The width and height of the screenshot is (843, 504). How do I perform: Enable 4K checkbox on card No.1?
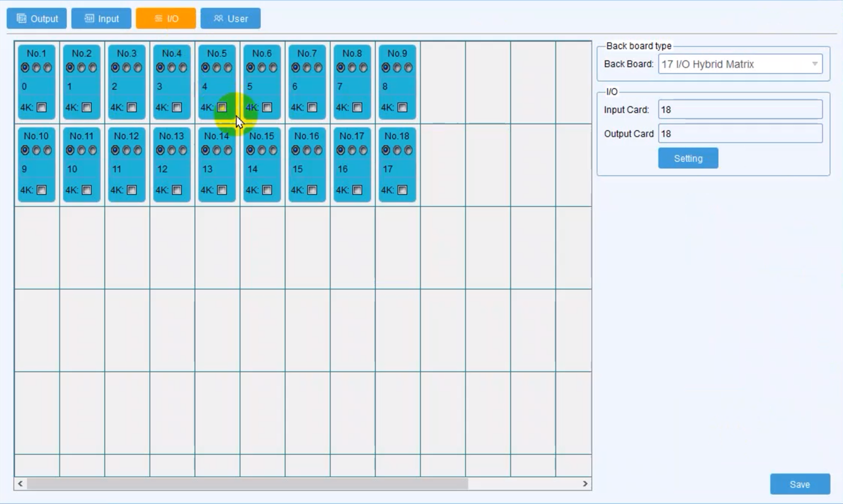(42, 108)
